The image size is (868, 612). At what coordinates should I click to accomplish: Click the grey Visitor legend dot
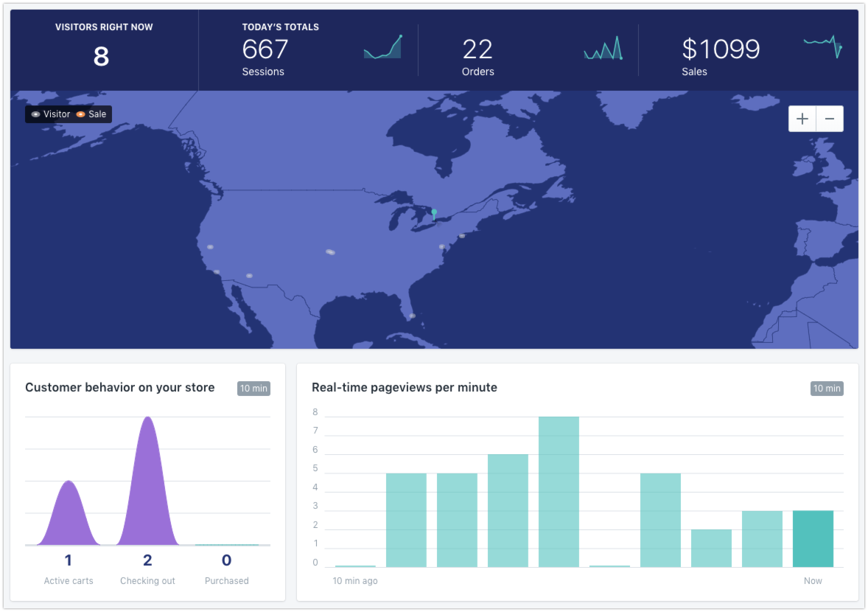35,114
